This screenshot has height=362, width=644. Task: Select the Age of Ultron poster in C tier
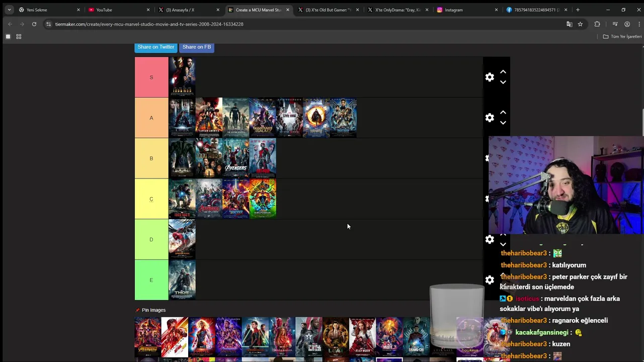[209, 199]
